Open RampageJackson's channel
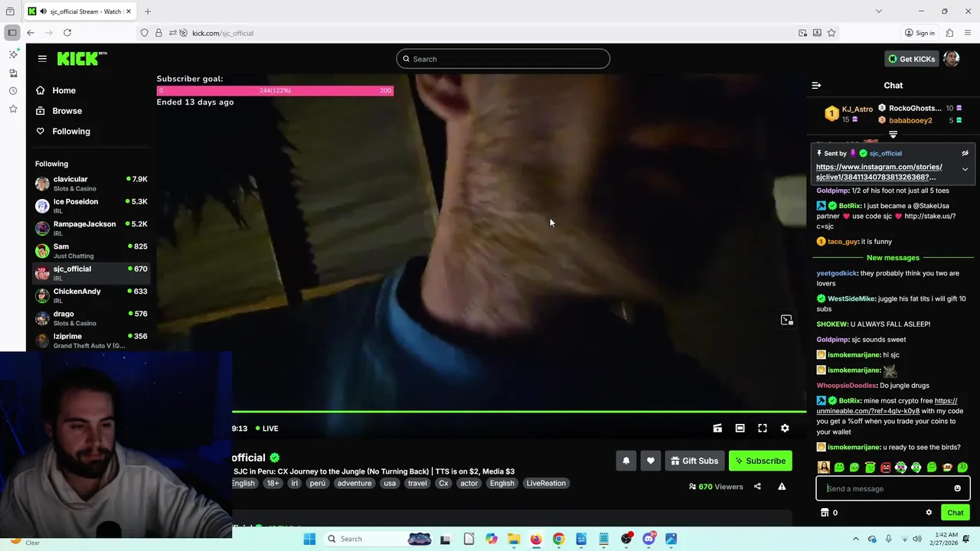Image resolution: width=980 pixels, height=551 pixels. [x=91, y=228]
